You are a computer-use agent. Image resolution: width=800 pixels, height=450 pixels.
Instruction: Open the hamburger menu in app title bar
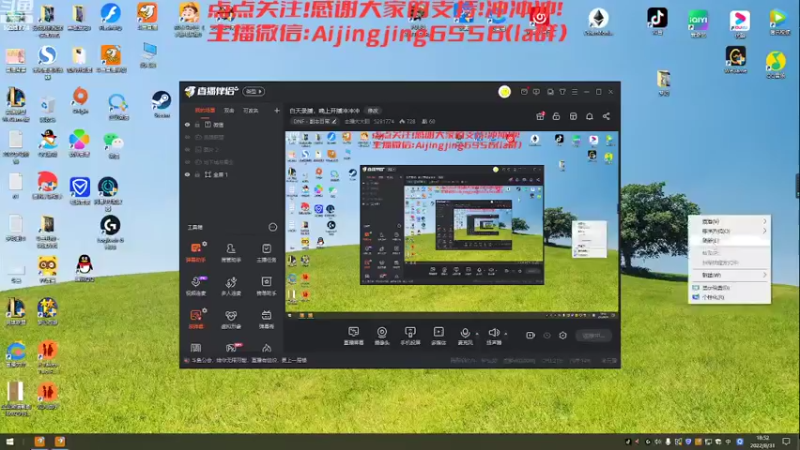pos(574,92)
